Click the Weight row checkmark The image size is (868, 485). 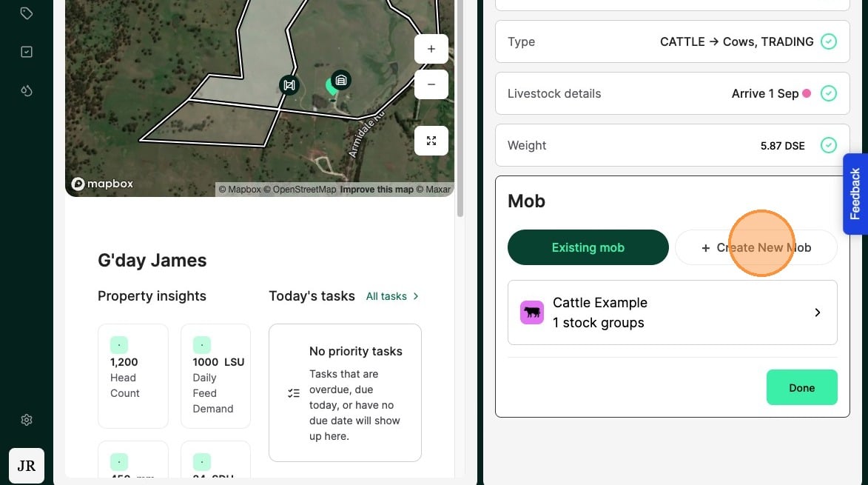[x=828, y=145]
